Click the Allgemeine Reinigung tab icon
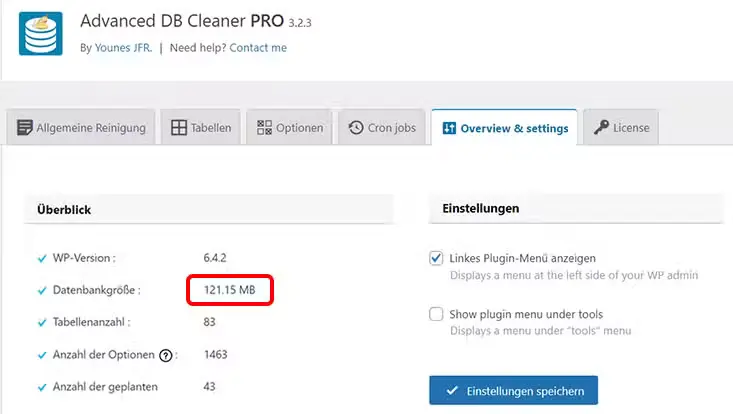This screenshot has height=414, width=733. [x=25, y=128]
